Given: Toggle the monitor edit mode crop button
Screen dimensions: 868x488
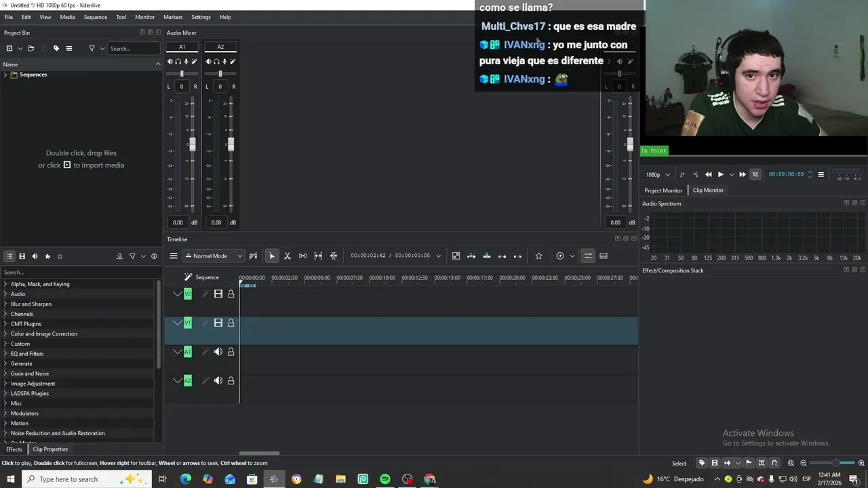Looking at the screenshot, I should click(x=755, y=174).
